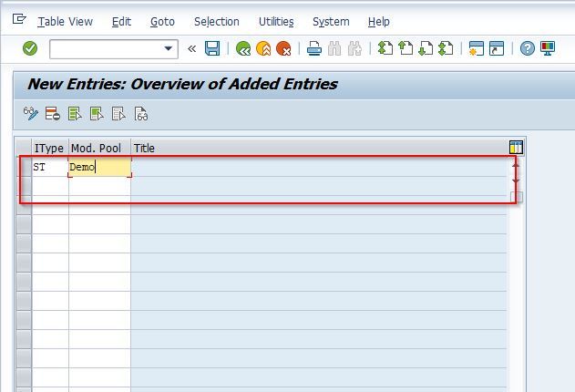The width and height of the screenshot is (575, 392).
Task: Open the Goto menu
Action: coord(162,22)
